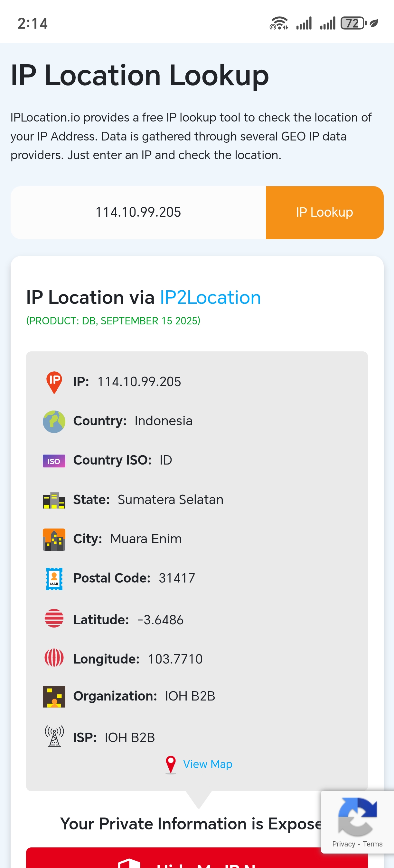Tap the reCAPTCHA logo badge
This screenshot has height=868, width=394.
click(x=357, y=817)
